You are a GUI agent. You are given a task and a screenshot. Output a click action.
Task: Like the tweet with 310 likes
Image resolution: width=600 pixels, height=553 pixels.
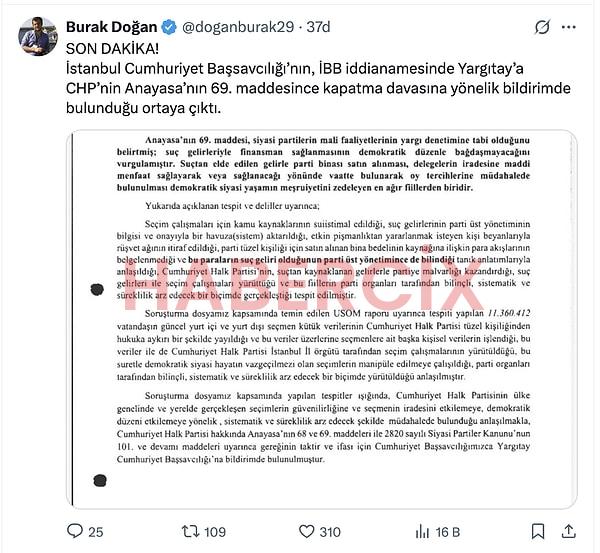[x=306, y=531]
